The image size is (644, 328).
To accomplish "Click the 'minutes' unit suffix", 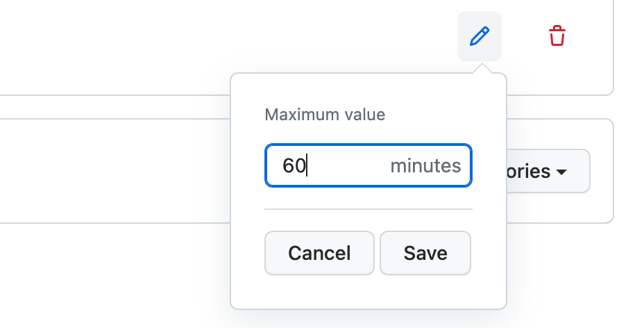I will tap(425, 166).
